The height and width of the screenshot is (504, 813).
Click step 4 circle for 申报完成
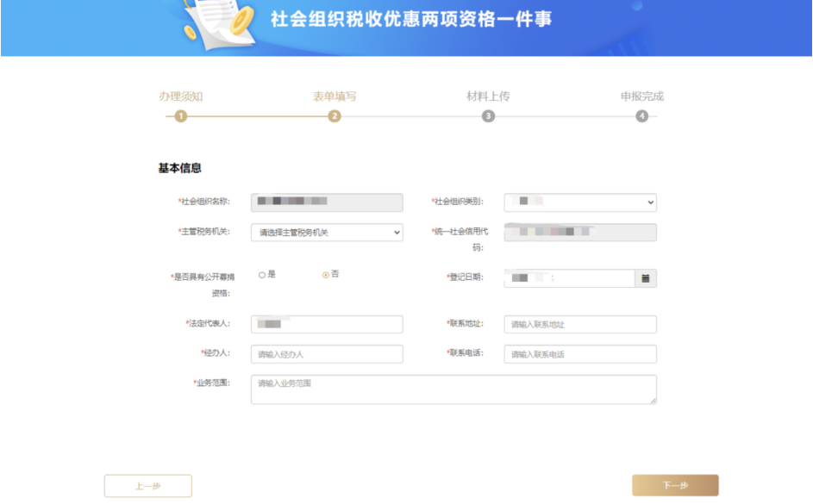[x=641, y=116]
